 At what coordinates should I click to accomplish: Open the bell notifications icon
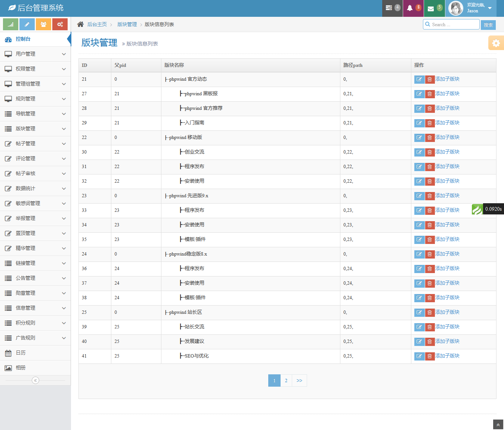pyautogui.click(x=410, y=8)
